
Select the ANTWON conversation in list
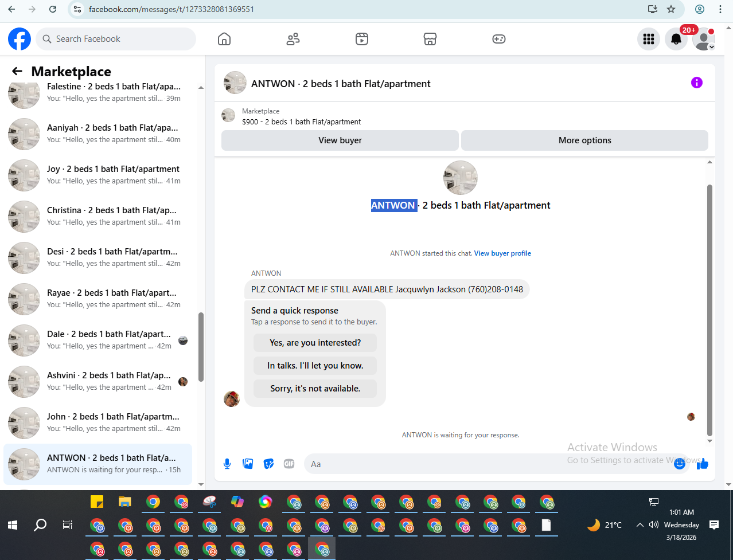tap(98, 464)
